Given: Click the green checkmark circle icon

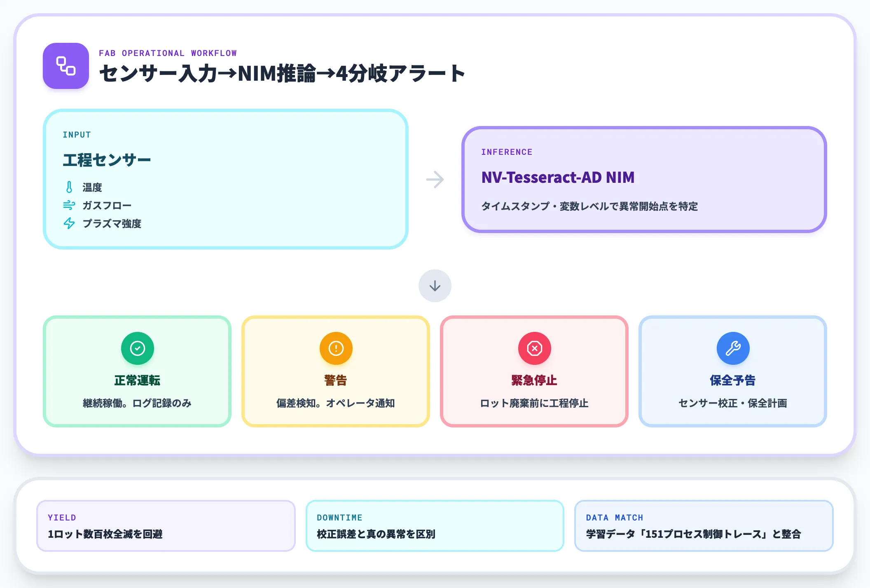Looking at the screenshot, I should [x=138, y=348].
